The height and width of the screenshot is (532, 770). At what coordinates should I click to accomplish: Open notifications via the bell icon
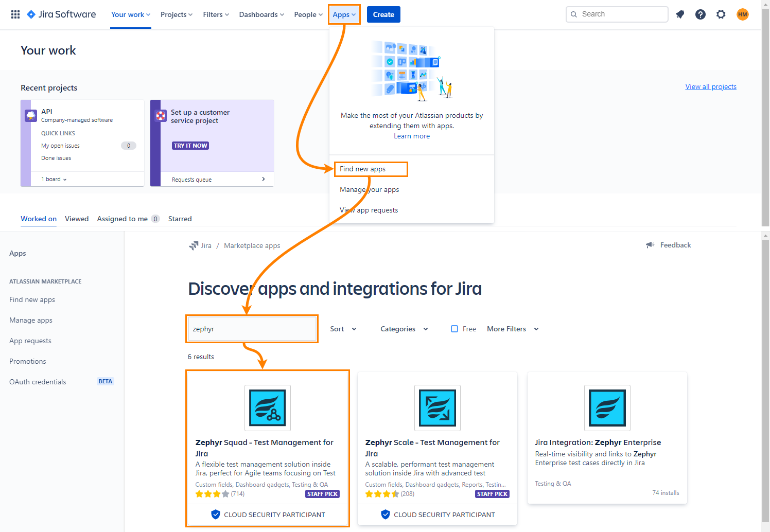680,14
